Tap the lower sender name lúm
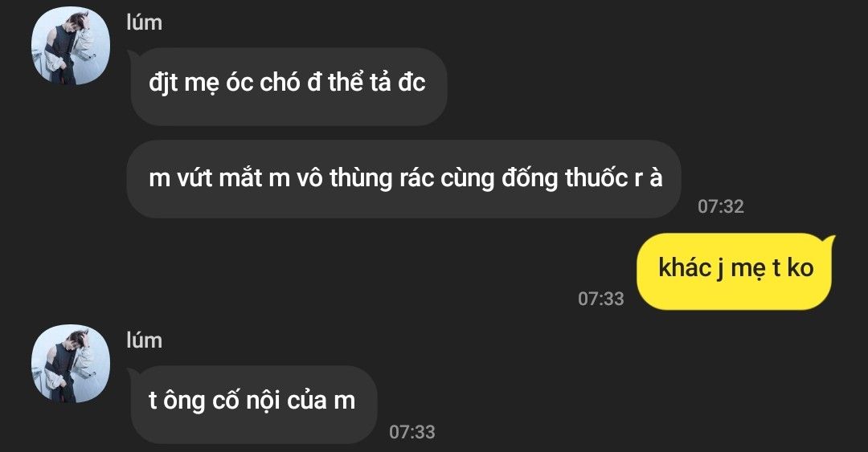The width and height of the screenshot is (868, 452). [145, 340]
